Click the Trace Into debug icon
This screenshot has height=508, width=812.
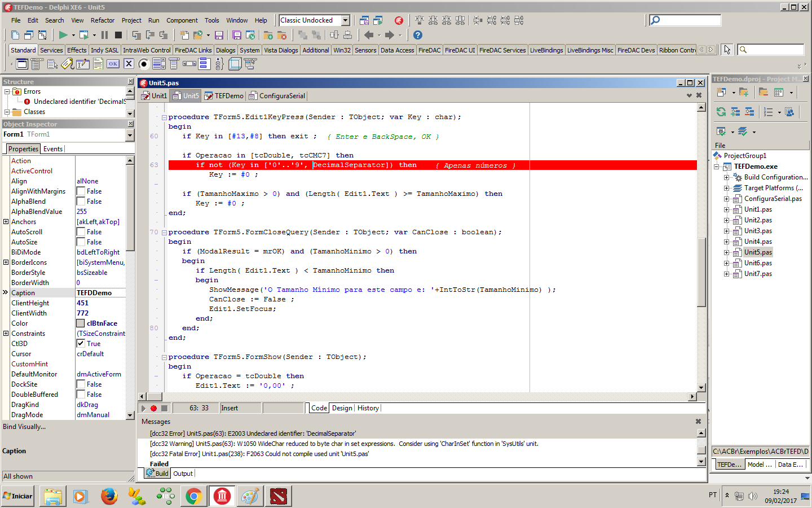pyautogui.click(x=136, y=35)
